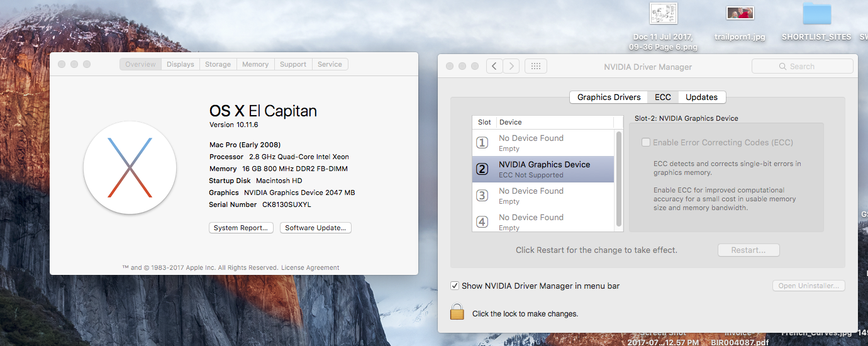The width and height of the screenshot is (868, 346).
Task: Click the Device column header
Action: [555, 122]
